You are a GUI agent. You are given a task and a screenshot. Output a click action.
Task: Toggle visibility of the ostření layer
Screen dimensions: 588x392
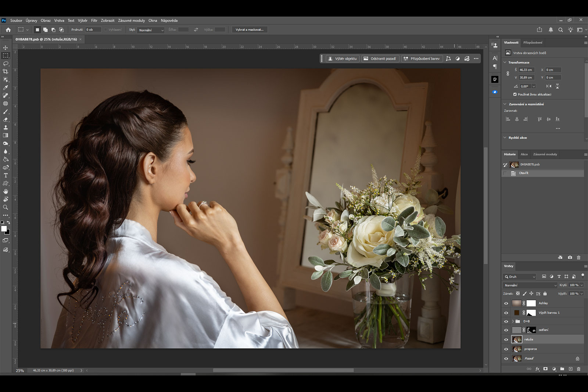[x=506, y=330]
